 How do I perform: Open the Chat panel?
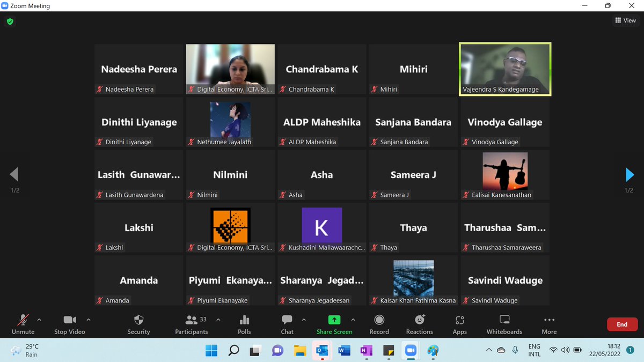tap(287, 324)
